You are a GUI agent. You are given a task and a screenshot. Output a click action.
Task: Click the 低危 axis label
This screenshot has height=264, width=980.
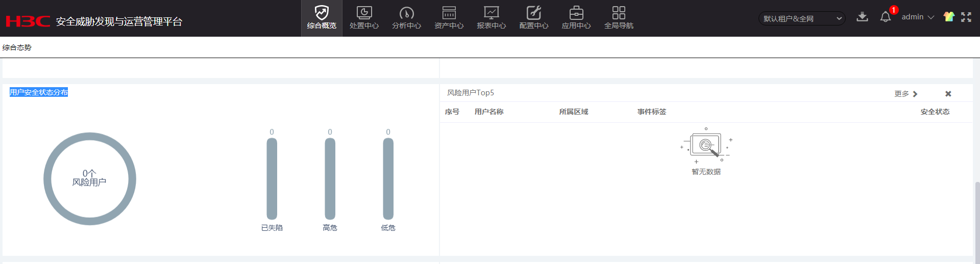(388, 228)
